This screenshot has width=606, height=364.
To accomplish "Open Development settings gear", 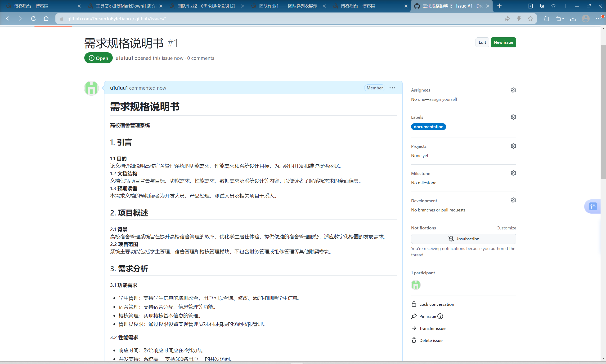I will tap(513, 201).
